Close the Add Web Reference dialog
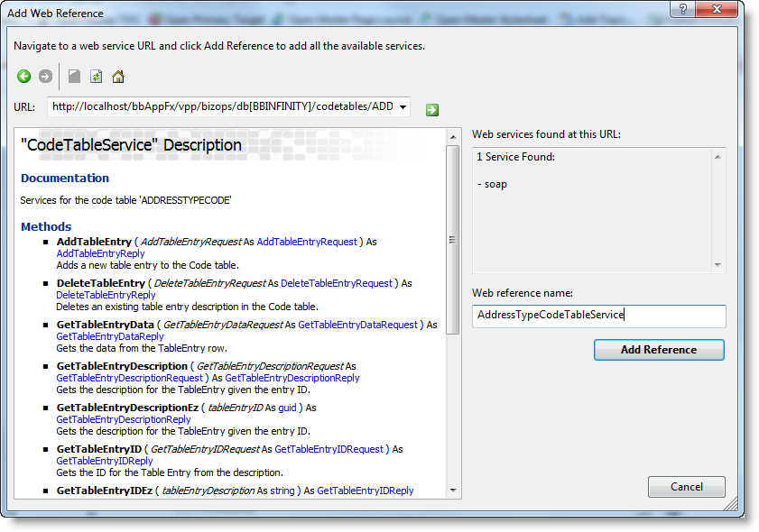Viewport: 759px width, 532px height. click(712, 12)
